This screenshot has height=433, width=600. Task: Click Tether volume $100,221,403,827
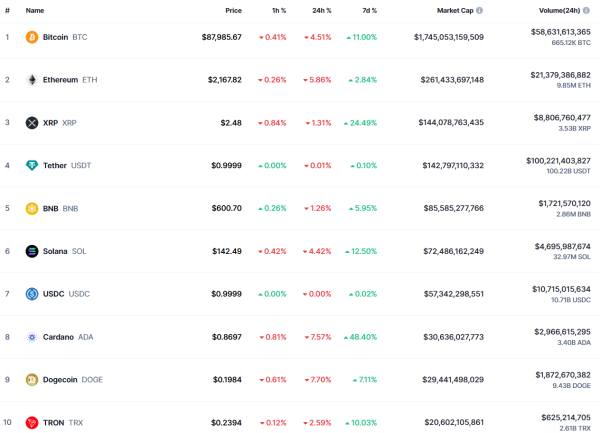coord(558,161)
